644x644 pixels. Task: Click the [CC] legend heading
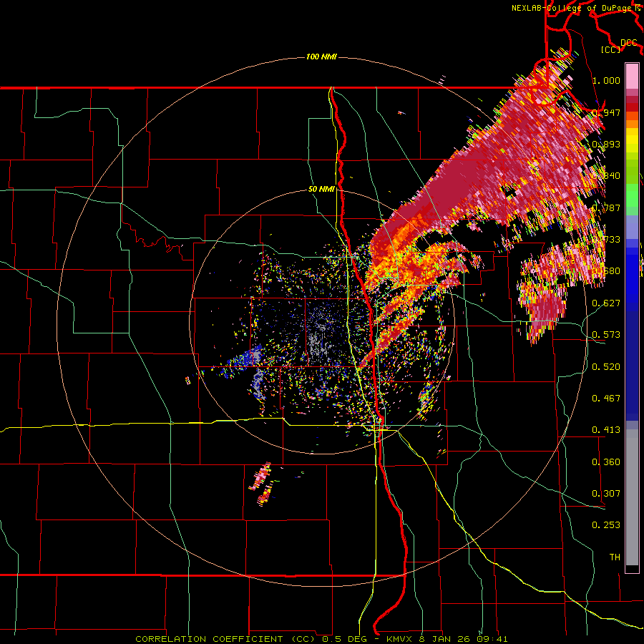pos(611,49)
